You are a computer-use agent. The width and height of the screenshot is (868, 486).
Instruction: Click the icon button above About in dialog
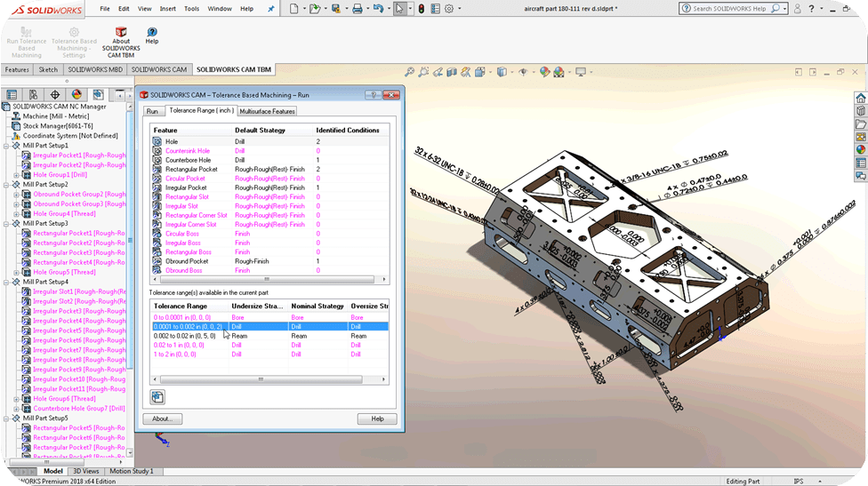tap(157, 397)
